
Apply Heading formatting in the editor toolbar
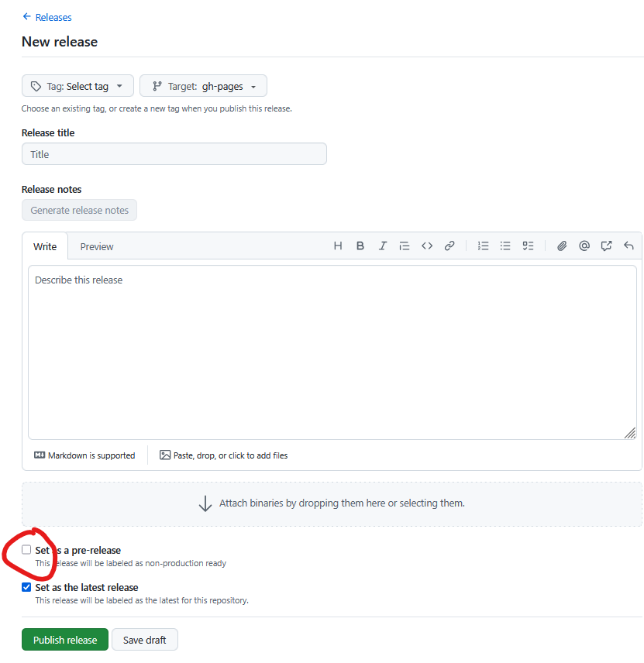(337, 246)
